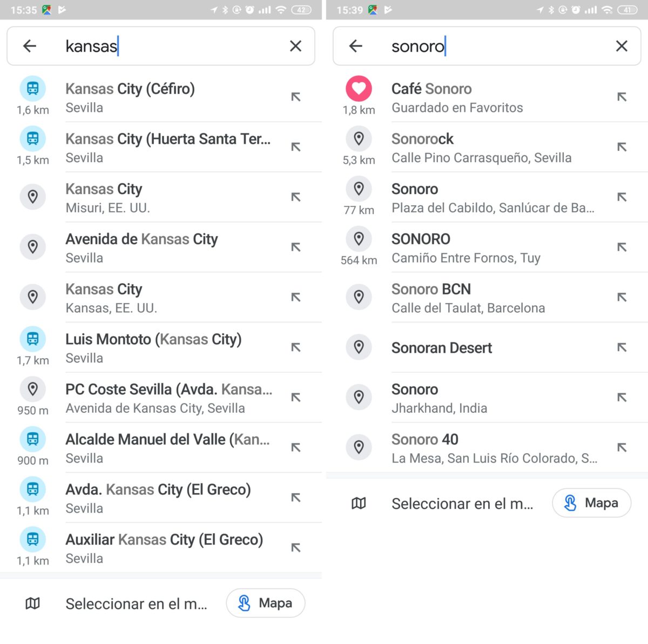Image resolution: width=648 pixels, height=644 pixels.
Task: Focus the kansas search input field
Action: (173, 46)
